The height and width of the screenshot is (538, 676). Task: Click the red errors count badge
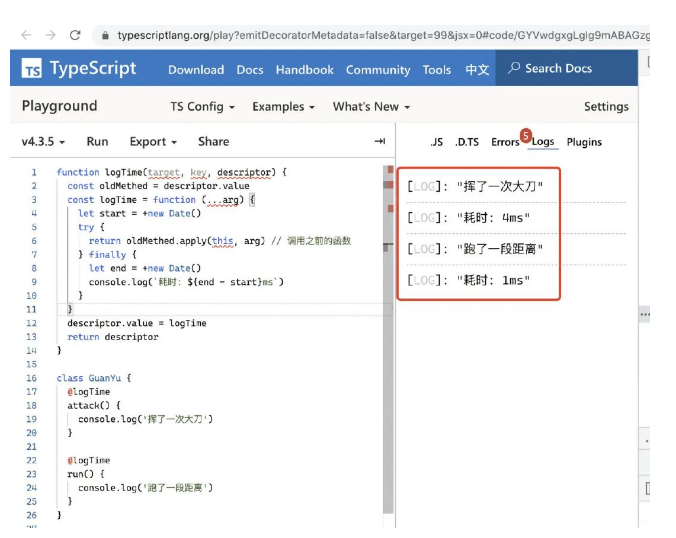click(525, 135)
